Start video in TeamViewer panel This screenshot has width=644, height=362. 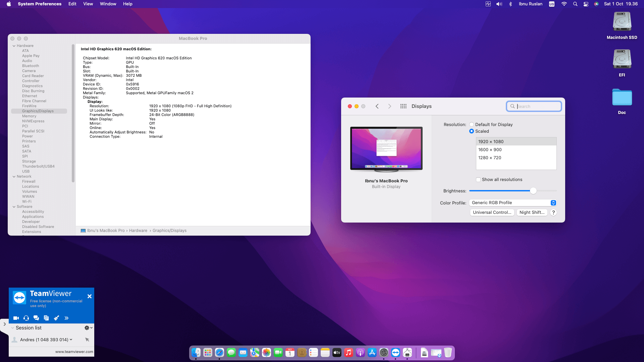click(16, 318)
